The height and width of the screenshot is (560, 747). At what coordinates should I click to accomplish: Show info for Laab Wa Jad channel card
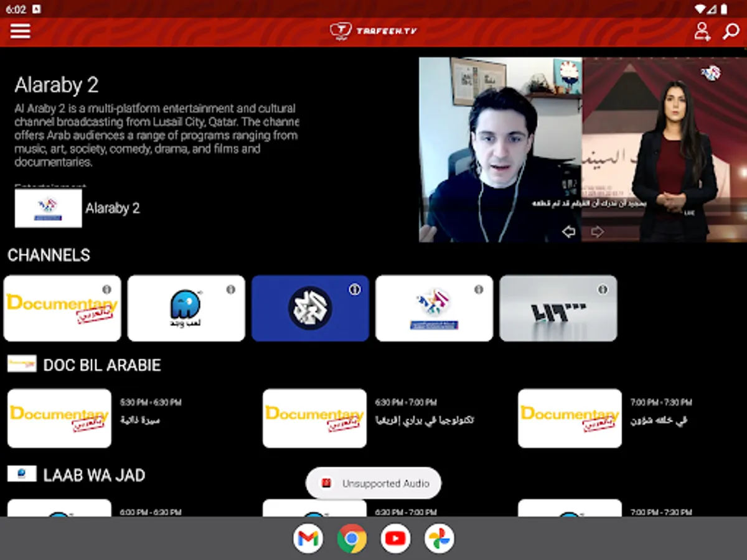point(231,289)
